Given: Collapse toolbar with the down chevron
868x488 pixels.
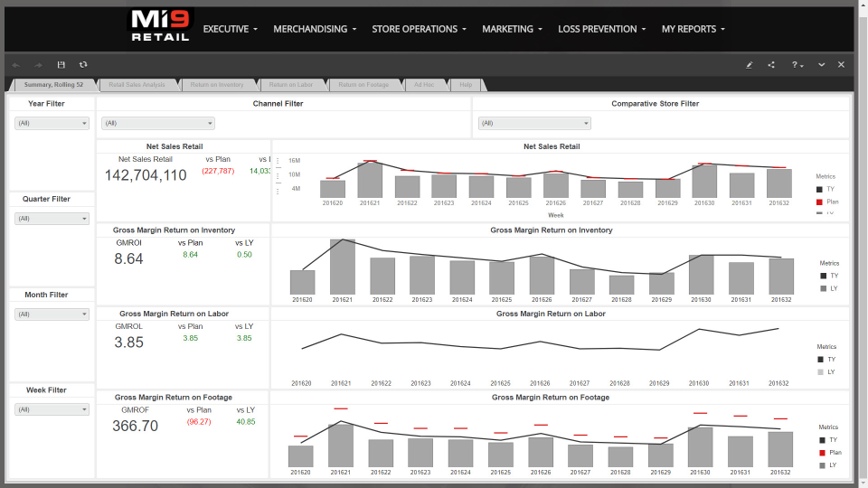Looking at the screenshot, I should (821, 65).
